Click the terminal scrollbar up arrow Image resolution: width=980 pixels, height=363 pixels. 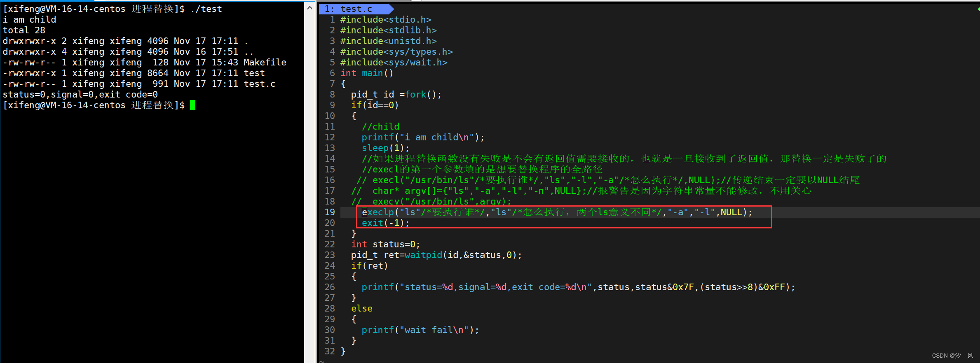(310, 8)
